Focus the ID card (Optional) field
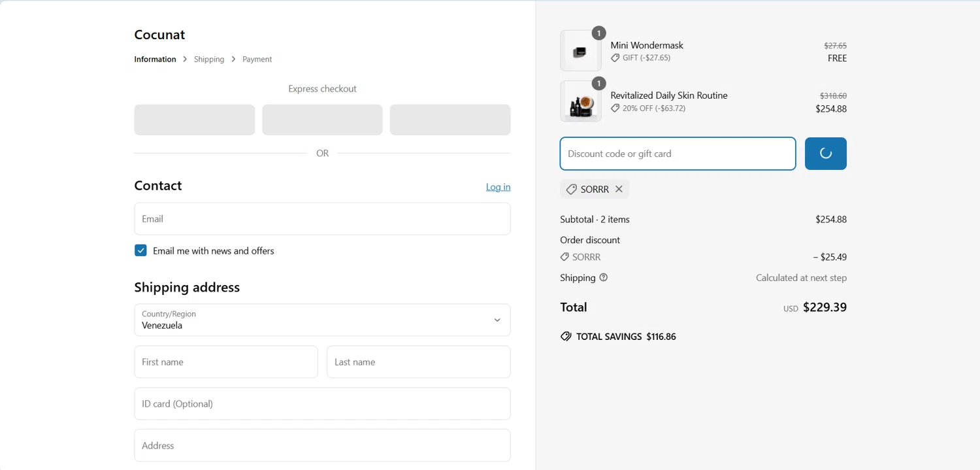Screen dimensions: 980x470 [x=322, y=403]
